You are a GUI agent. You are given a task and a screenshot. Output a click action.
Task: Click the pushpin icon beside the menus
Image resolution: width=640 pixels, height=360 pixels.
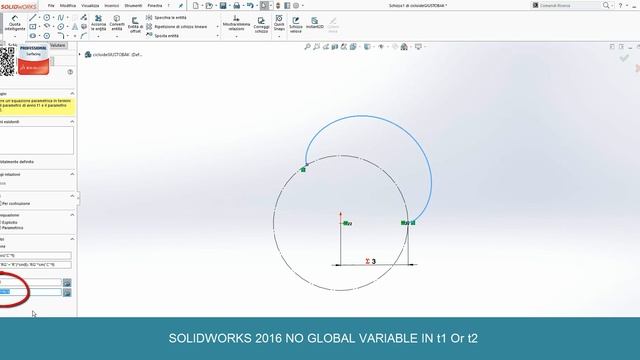181,6
